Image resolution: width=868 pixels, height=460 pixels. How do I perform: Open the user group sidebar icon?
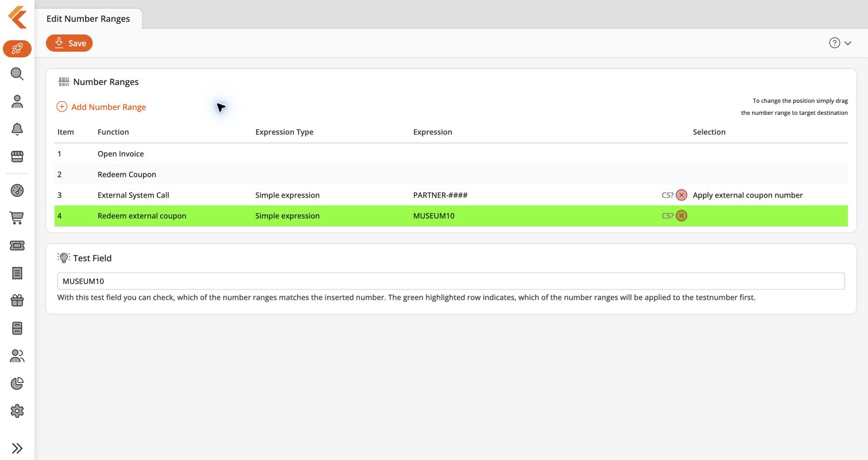click(17, 356)
